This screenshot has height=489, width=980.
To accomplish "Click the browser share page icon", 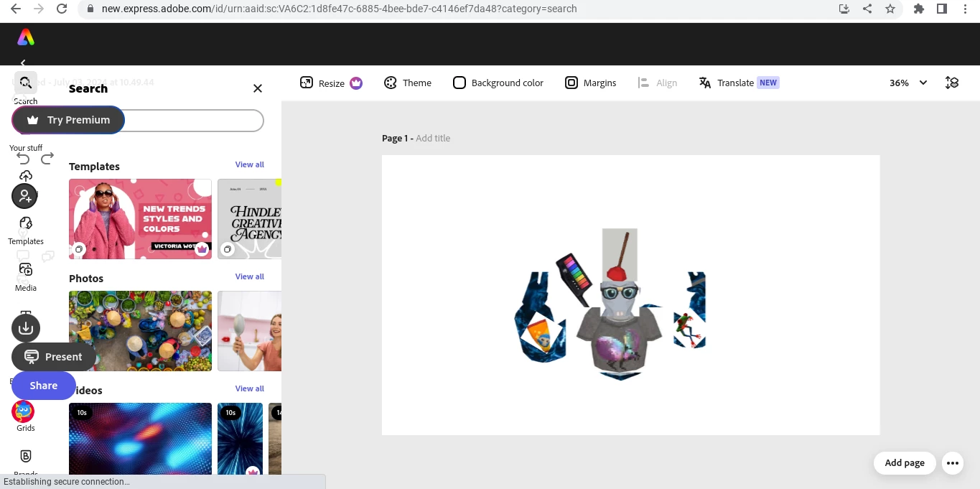I will pos(867,9).
